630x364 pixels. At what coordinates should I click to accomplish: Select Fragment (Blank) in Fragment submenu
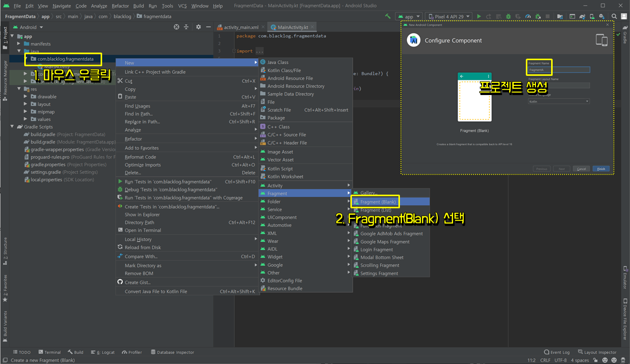tap(391, 202)
